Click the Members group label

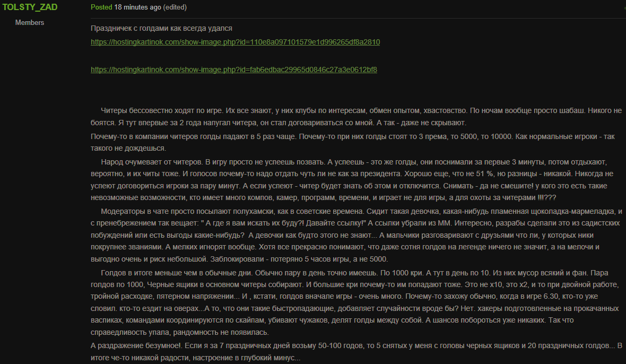point(30,23)
